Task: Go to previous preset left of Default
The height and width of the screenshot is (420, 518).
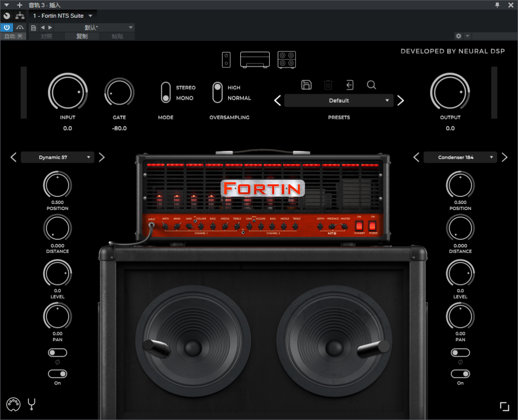Action: pyautogui.click(x=278, y=101)
